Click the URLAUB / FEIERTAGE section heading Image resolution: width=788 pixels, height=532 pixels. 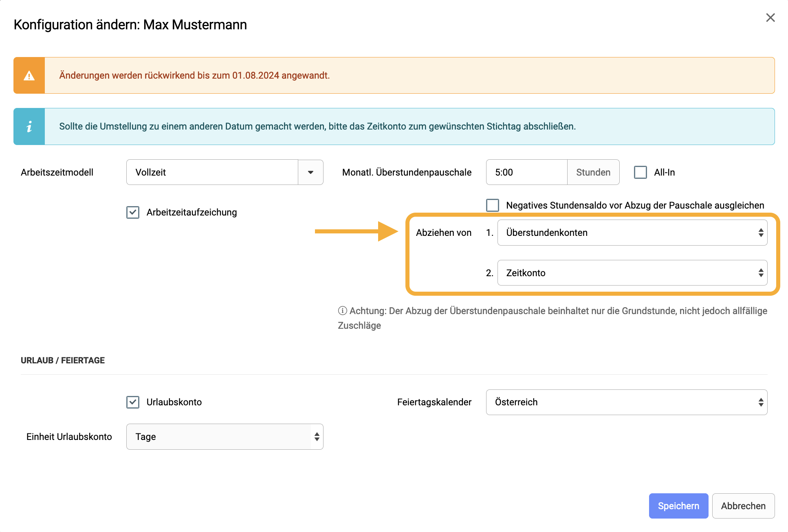[63, 361]
